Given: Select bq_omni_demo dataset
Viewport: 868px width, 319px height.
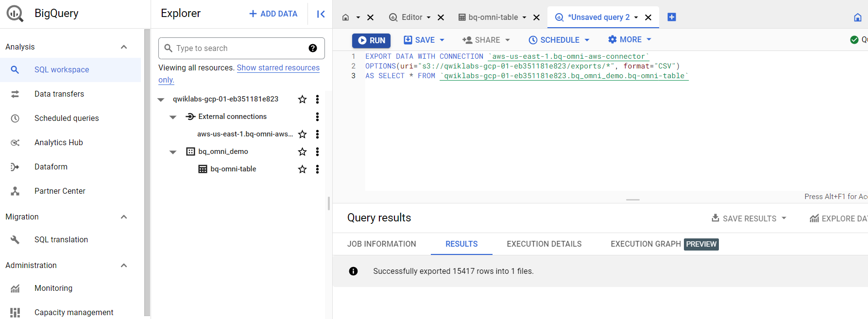Looking at the screenshot, I should 223,152.
